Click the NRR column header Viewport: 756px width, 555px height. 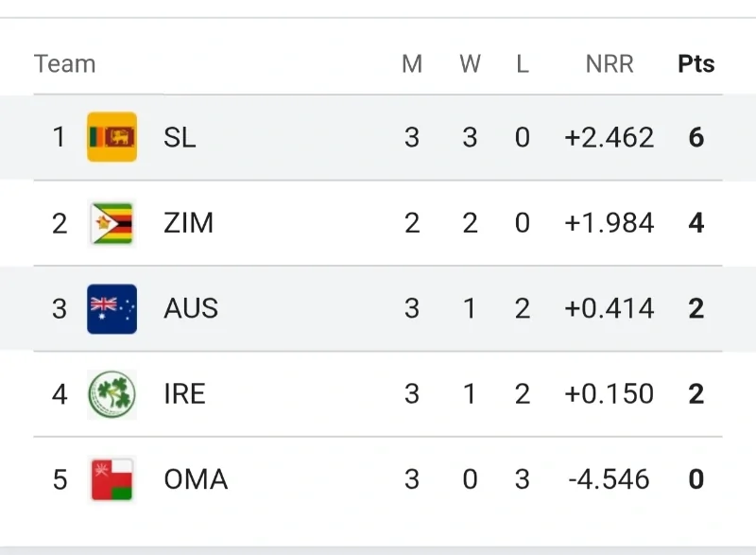click(x=610, y=64)
